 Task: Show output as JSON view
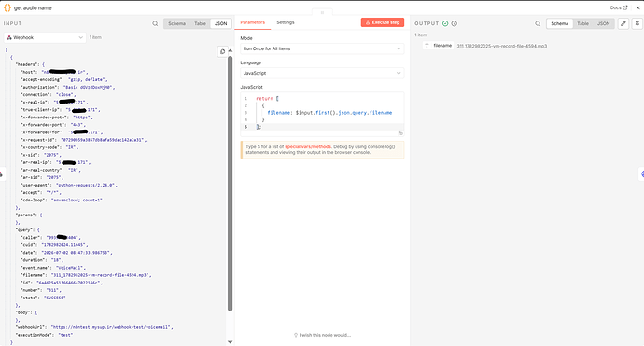tap(603, 24)
